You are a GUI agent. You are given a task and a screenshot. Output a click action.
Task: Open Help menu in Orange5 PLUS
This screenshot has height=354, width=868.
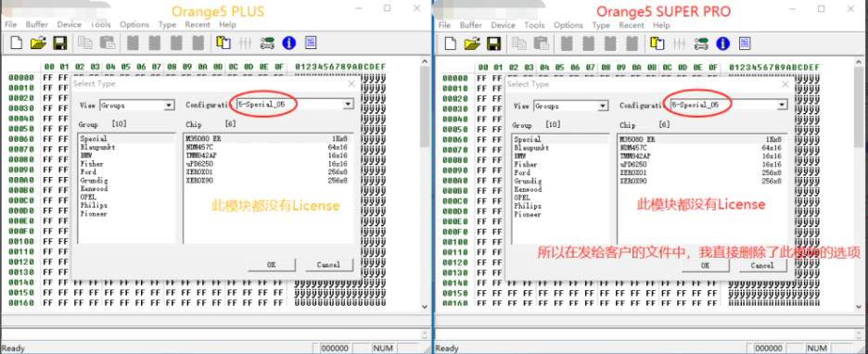(x=227, y=25)
